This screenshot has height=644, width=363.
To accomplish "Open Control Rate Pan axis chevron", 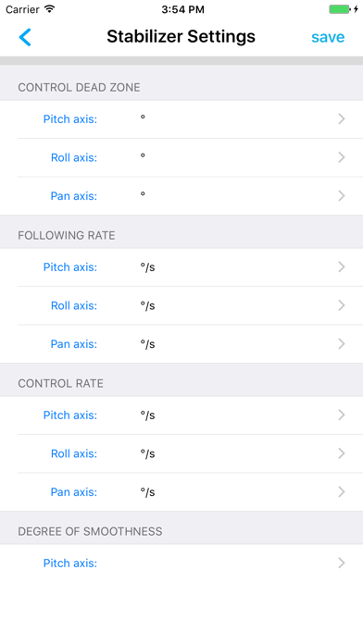I will (341, 492).
